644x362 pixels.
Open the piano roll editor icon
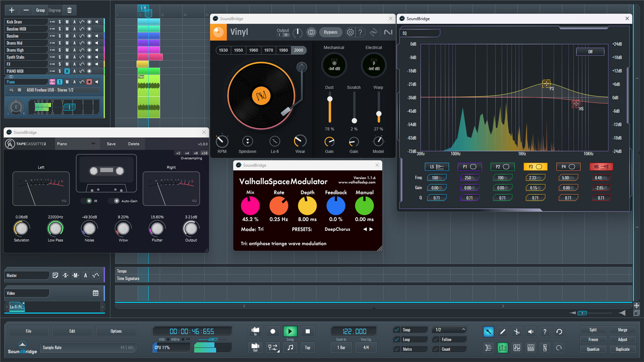point(531,348)
